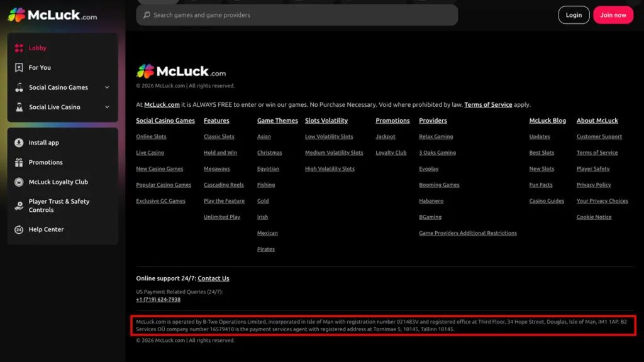This screenshot has height=362, width=644.
Task: Click the McLuck.com footer logo
Action: [x=181, y=72]
